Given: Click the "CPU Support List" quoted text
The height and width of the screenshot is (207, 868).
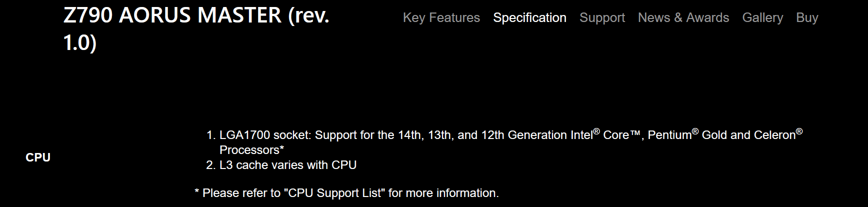Looking at the screenshot, I should point(335,193).
